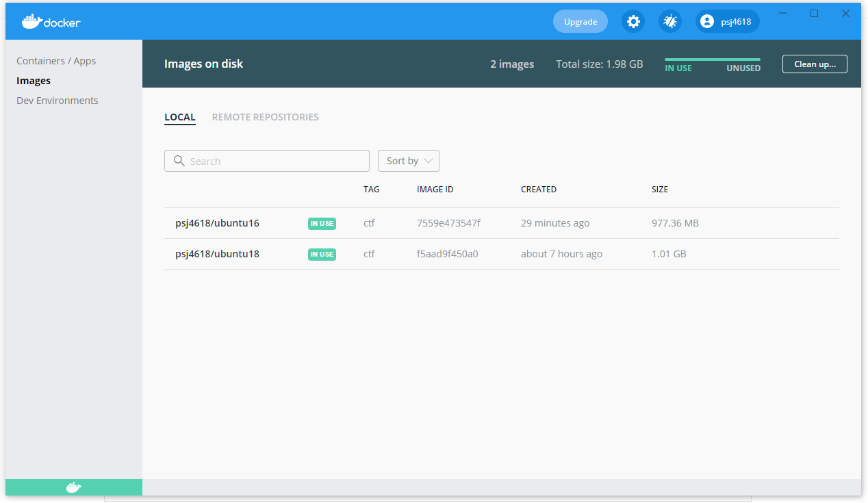Select the psj4618/ubuntu18 image row
The height and width of the screenshot is (503, 868).
[502, 254]
